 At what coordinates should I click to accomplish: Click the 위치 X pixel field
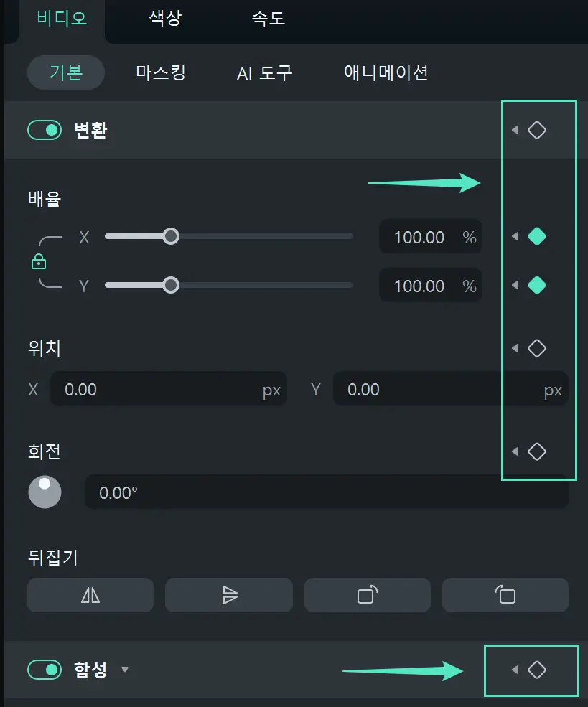pos(169,388)
